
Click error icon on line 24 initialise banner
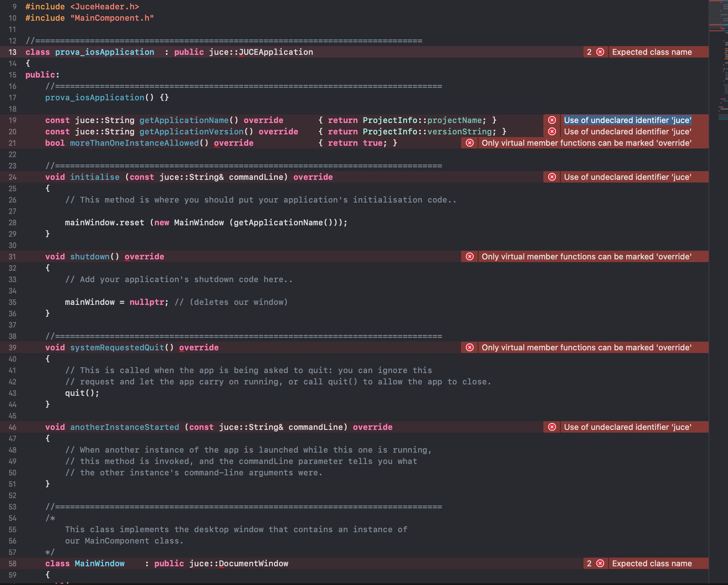[552, 177]
